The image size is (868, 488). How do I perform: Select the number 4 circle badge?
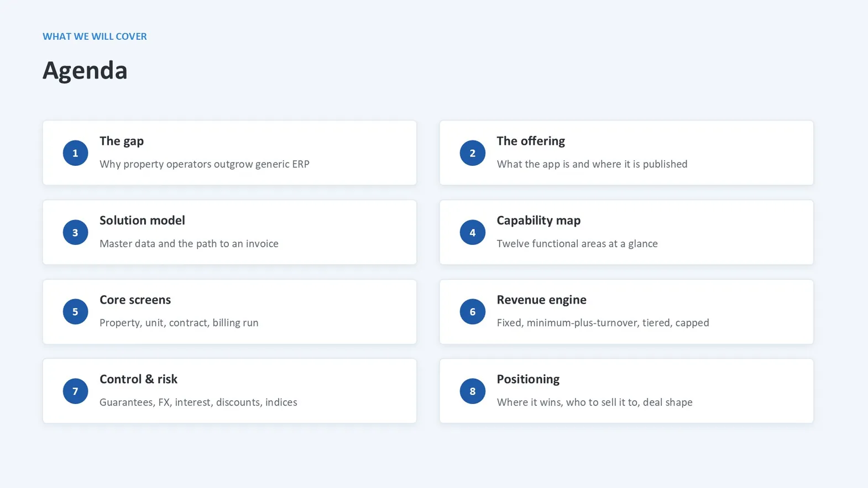tap(472, 232)
